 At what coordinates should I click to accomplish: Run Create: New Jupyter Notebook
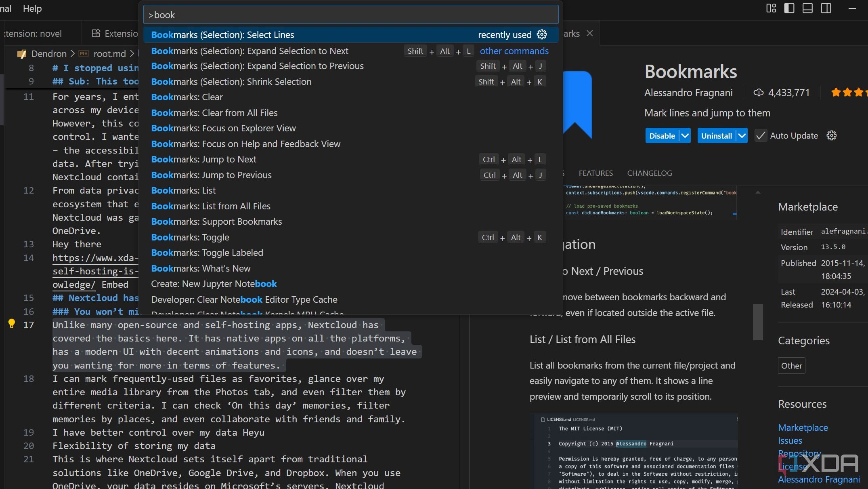coord(351,284)
